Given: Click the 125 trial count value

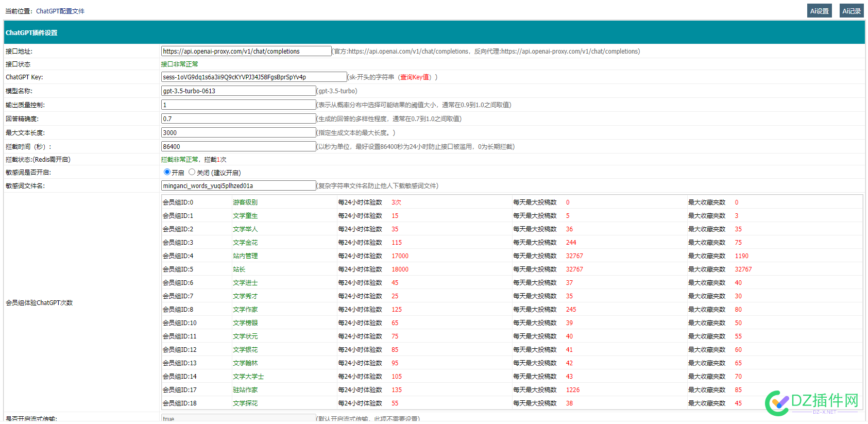Looking at the screenshot, I should [397, 310].
